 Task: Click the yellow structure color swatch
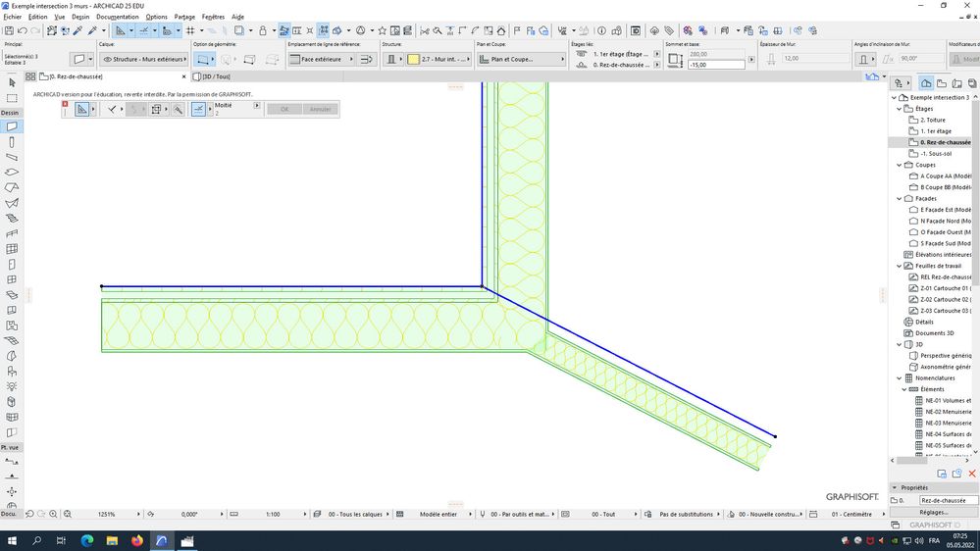pyautogui.click(x=413, y=59)
